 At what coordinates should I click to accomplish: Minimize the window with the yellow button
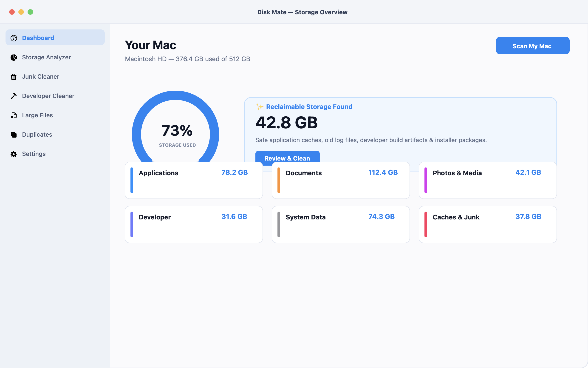(x=21, y=12)
